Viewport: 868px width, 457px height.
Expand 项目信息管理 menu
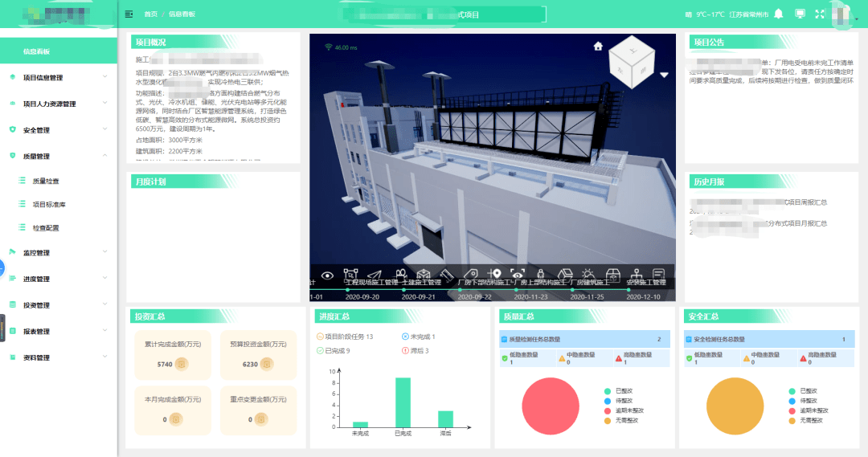point(59,77)
